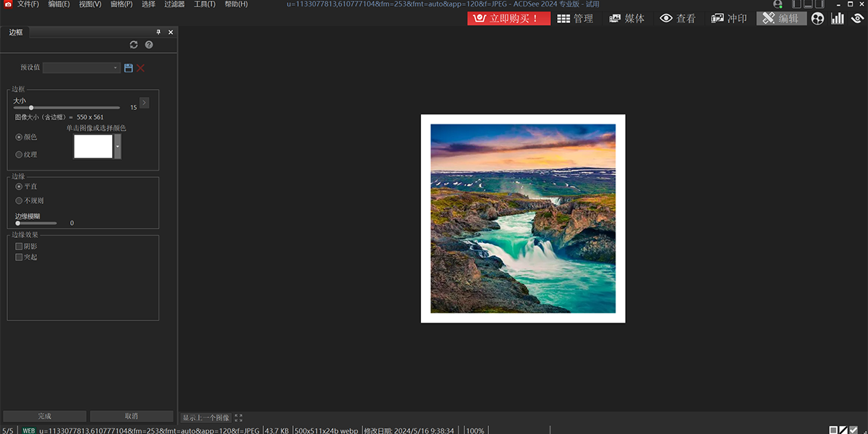This screenshot has width=868, height=434.
Task: Select the 不规则 (irregular) edge option
Action: tap(19, 200)
